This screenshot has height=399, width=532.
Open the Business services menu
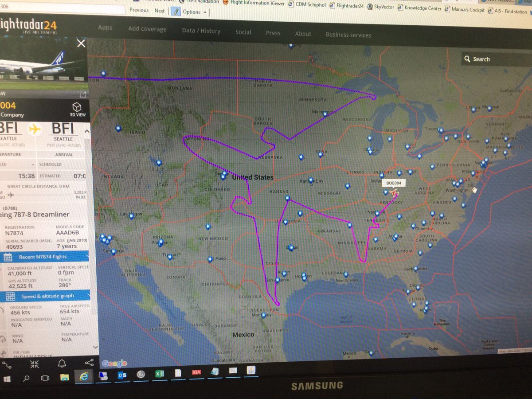tap(348, 35)
